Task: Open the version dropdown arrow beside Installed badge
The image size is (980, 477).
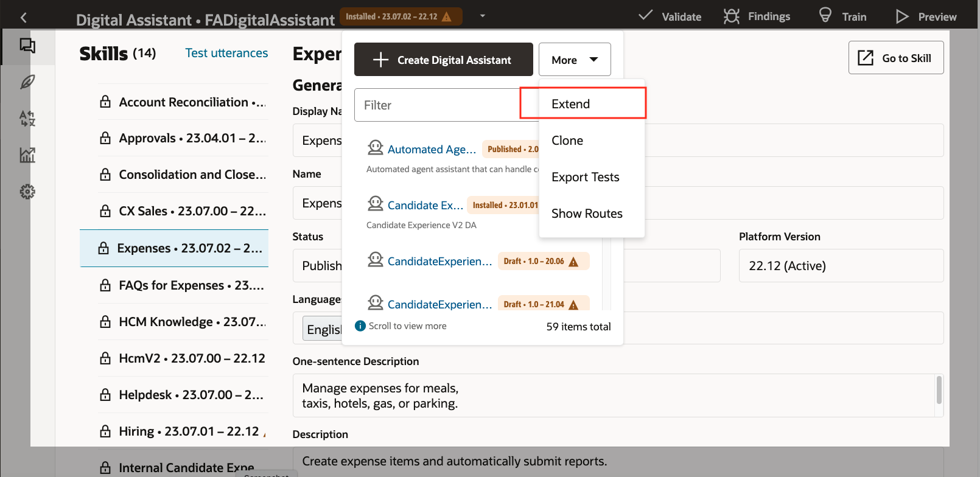Action: pos(483,16)
